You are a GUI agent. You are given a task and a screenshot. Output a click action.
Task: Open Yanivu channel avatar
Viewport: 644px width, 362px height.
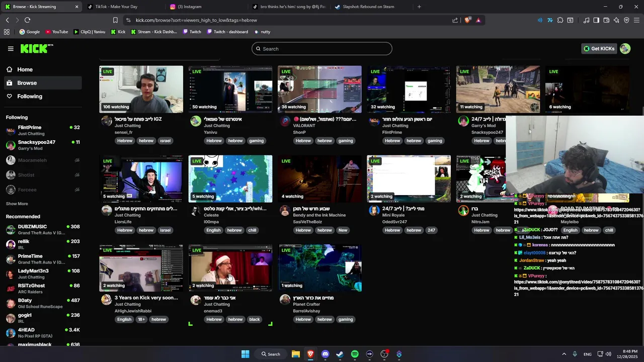tap(196, 121)
